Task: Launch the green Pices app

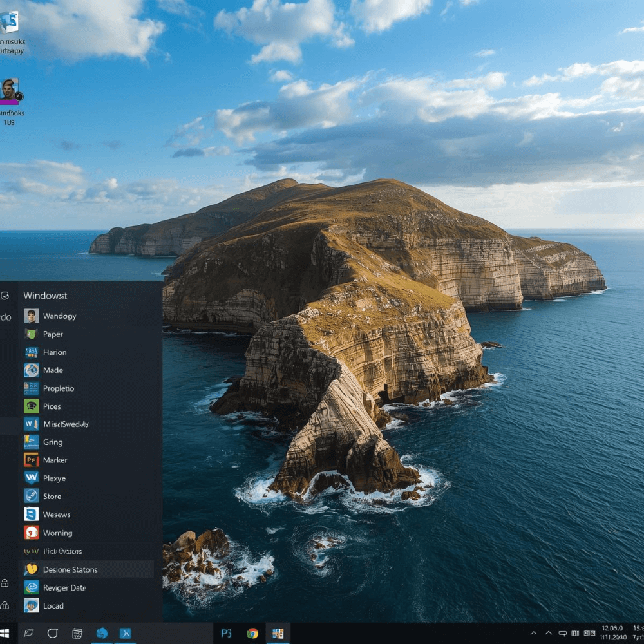Action: point(52,406)
